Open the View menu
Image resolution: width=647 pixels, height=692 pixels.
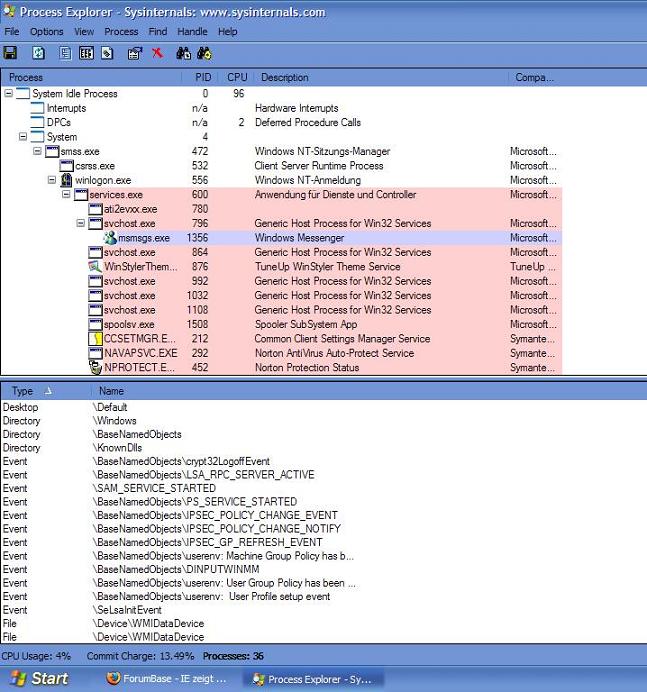[x=83, y=32]
